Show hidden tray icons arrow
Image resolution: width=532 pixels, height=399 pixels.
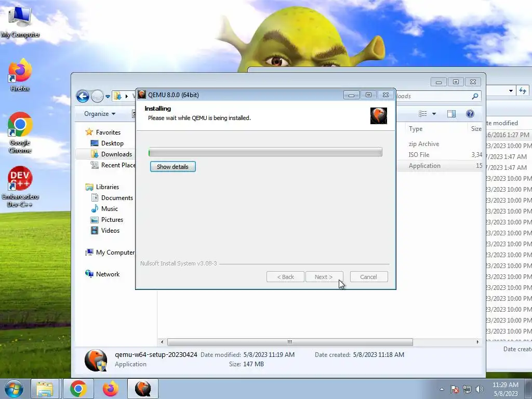click(442, 389)
